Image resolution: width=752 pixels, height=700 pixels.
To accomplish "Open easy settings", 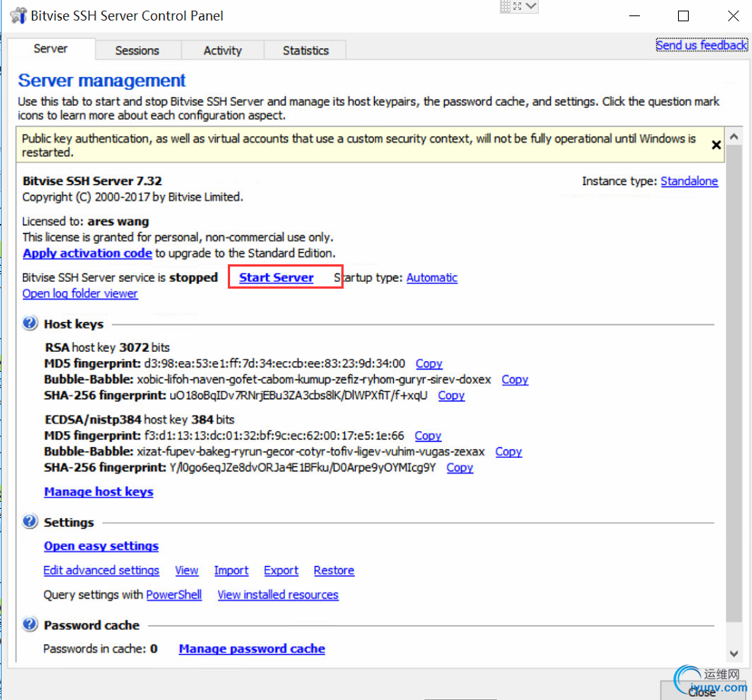I will [101, 546].
